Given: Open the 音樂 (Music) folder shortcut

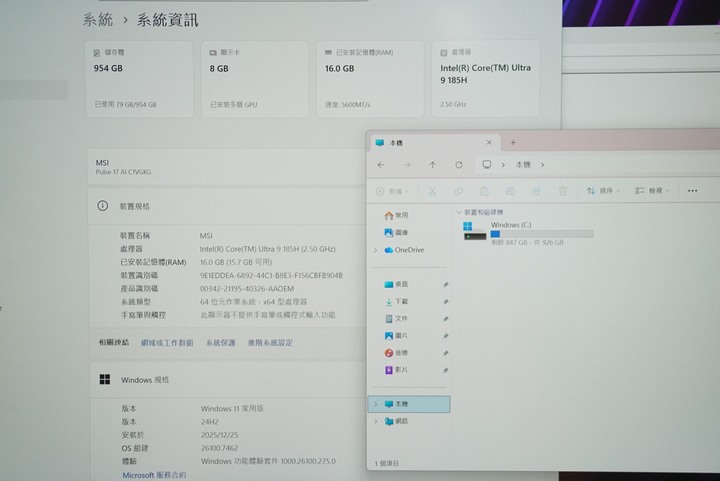Looking at the screenshot, I should click(x=400, y=353).
